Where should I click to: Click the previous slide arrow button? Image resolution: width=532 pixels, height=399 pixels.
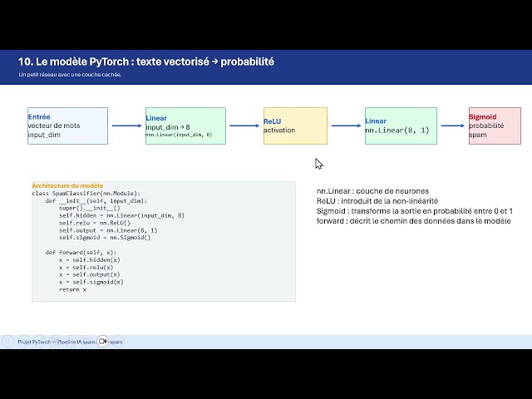tap(7, 342)
